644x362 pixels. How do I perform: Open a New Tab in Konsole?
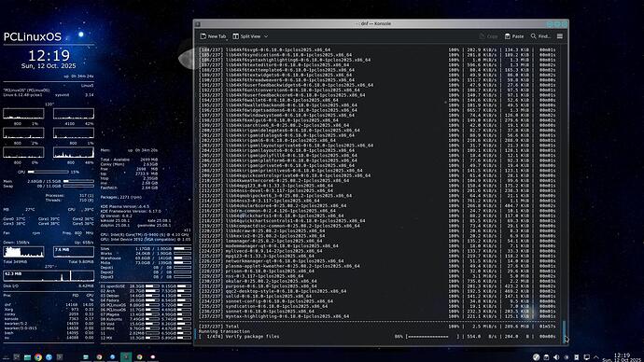click(x=213, y=36)
